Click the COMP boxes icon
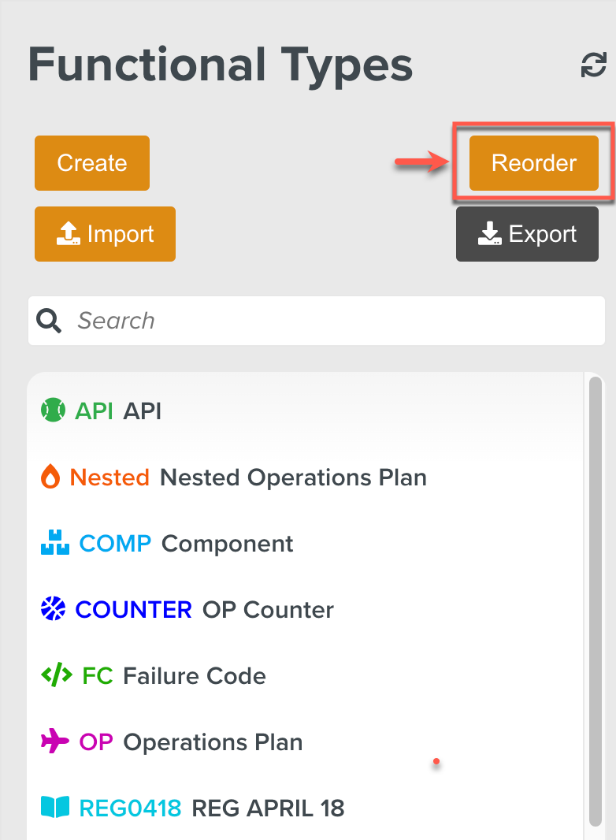The width and height of the screenshot is (616, 840). click(x=53, y=544)
